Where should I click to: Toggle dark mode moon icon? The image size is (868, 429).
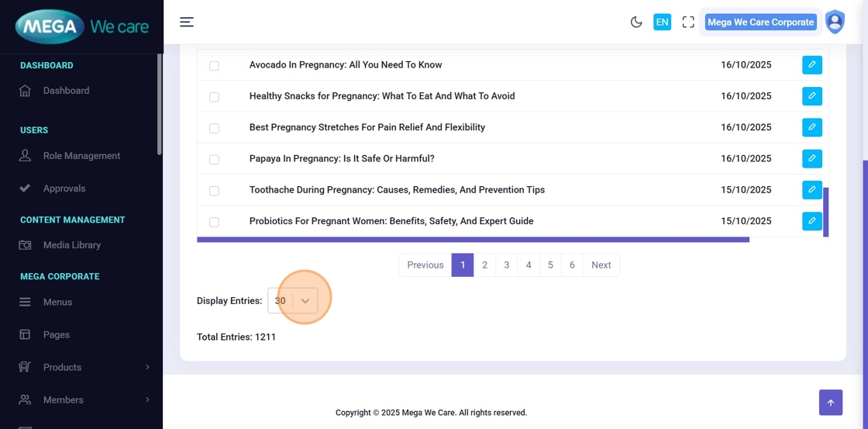[x=636, y=22]
